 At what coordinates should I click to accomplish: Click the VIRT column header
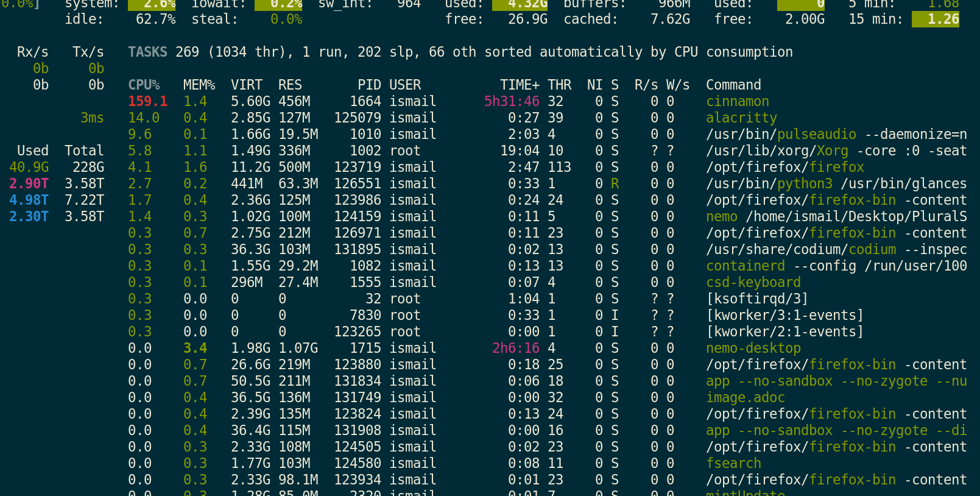point(247,85)
